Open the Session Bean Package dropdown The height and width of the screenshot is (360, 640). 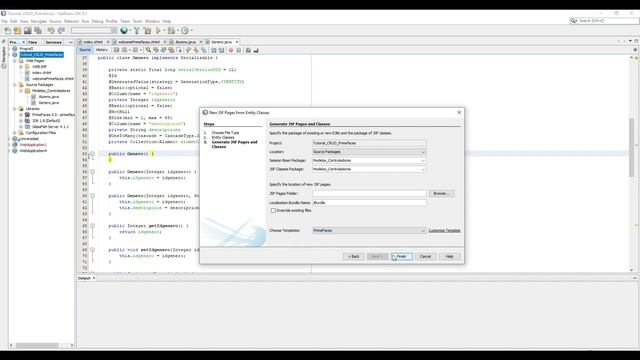pyautogui.click(x=423, y=160)
